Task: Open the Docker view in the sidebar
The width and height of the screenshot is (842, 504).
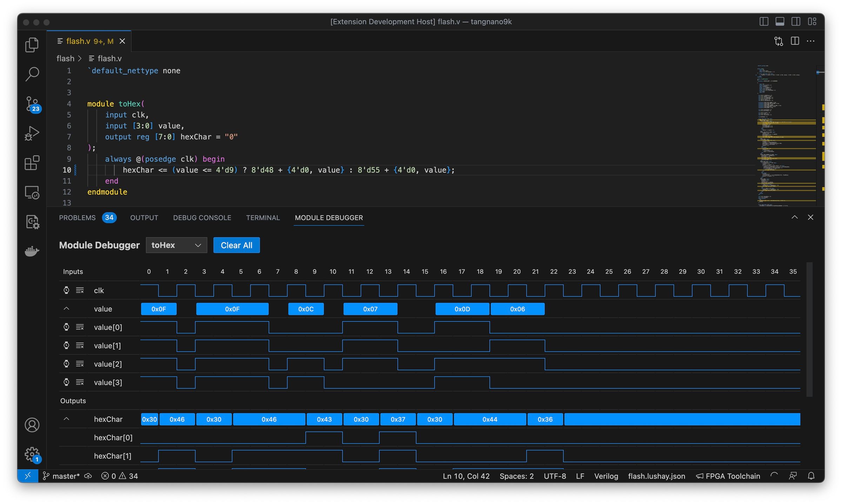Action: tap(32, 251)
